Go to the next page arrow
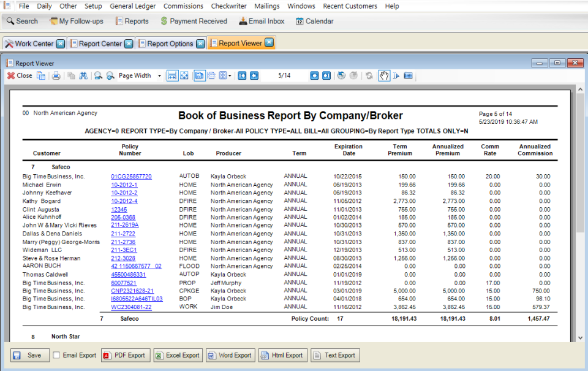 point(313,75)
